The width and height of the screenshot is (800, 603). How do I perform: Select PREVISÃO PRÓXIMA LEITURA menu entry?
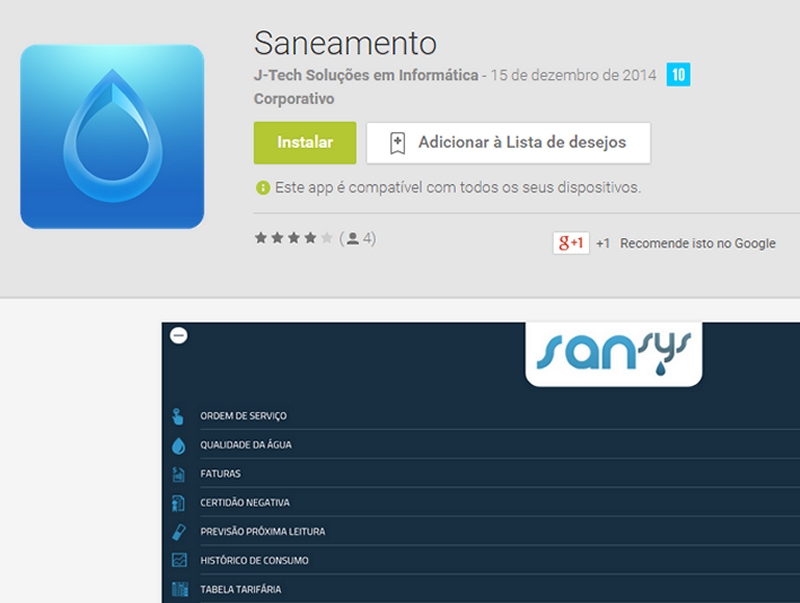coord(262,532)
